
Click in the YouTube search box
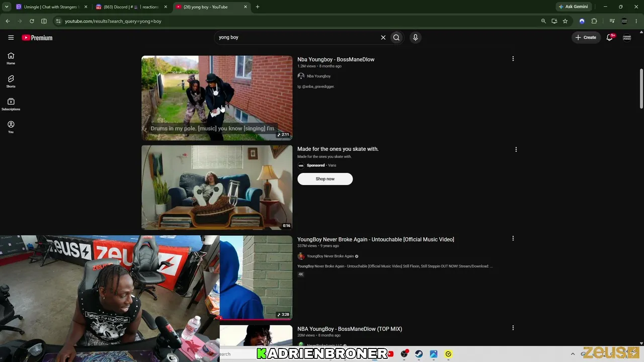pyautogui.click(x=297, y=37)
